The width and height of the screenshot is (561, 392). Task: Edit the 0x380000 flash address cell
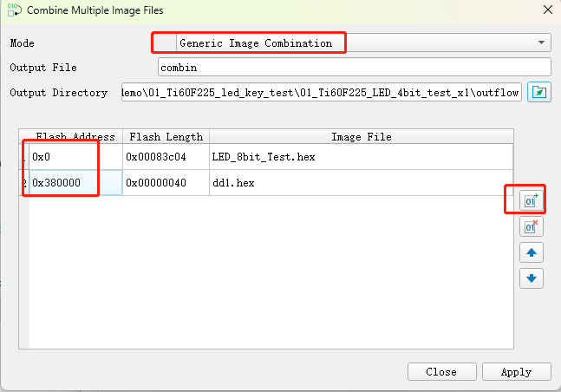[x=75, y=183]
